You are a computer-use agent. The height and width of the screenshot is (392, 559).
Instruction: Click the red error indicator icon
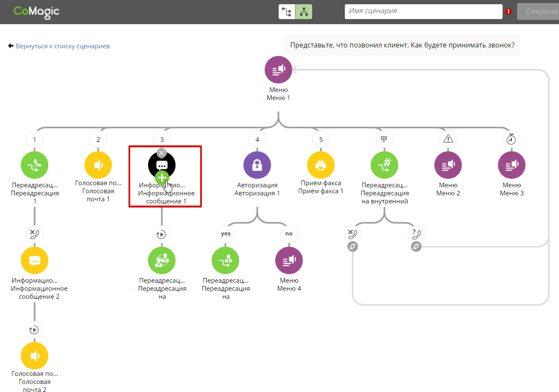[509, 11]
